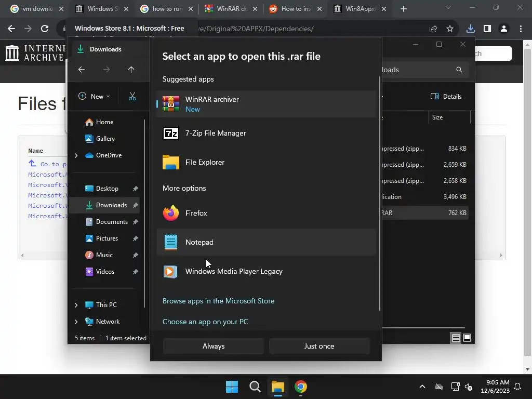The height and width of the screenshot is (399, 532).
Task: Choose Firefox under More options
Action: [x=267, y=213]
